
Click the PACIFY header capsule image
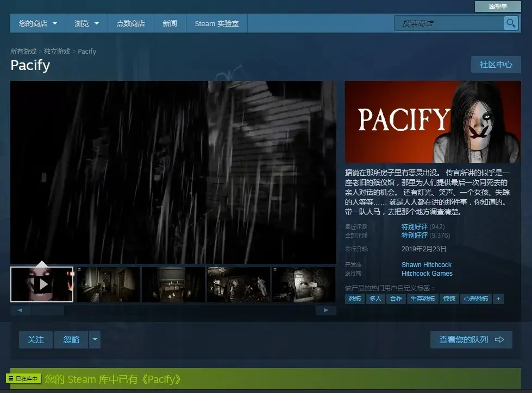pyautogui.click(x=433, y=122)
